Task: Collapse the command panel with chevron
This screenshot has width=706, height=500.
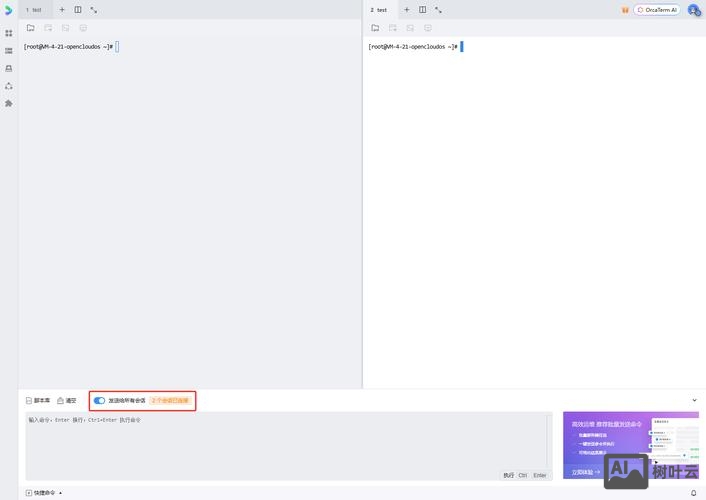Action: coord(694,401)
